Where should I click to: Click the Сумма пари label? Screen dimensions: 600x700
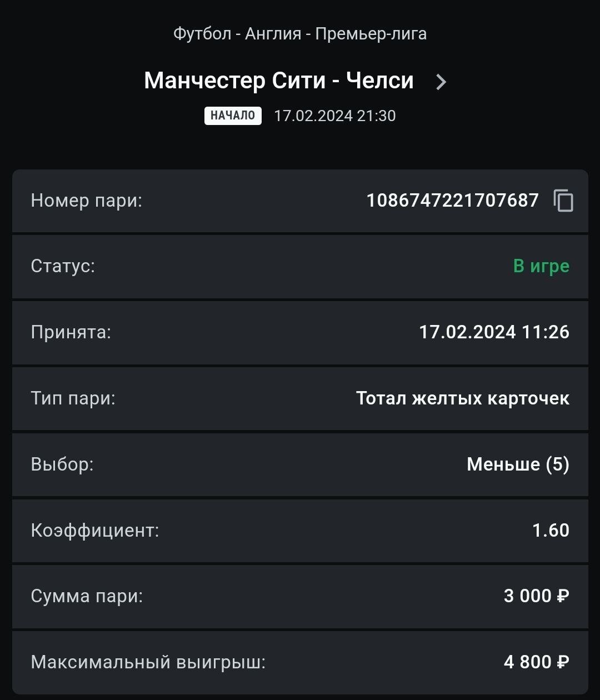pyautogui.click(x=87, y=596)
